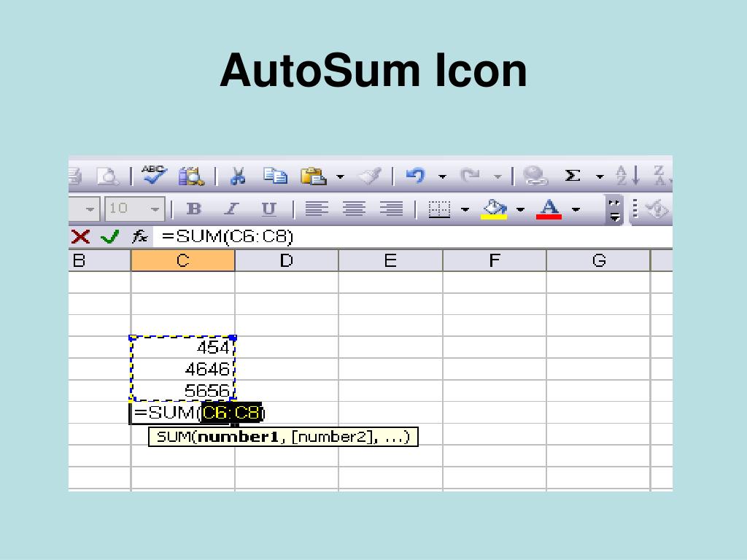Screen dimensions: 747x560
Task: Open the AutoSum functions dropdown arrow
Action: pos(600,176)
